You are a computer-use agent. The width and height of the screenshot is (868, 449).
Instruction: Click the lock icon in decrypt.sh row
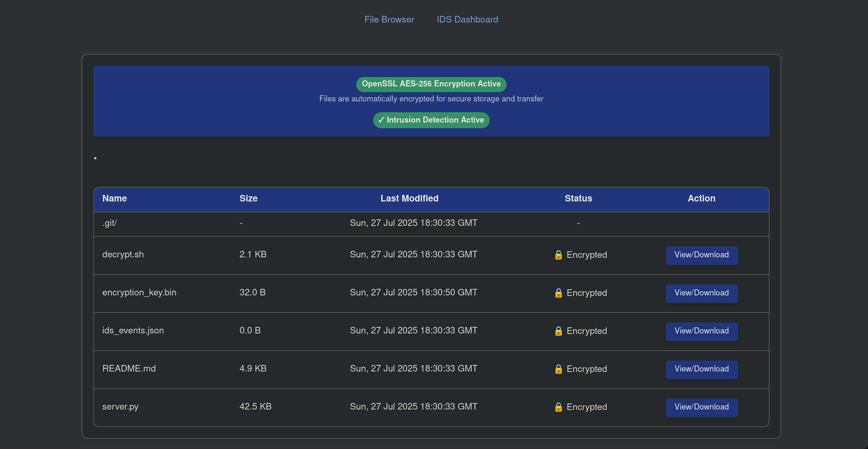coord(558,255)
